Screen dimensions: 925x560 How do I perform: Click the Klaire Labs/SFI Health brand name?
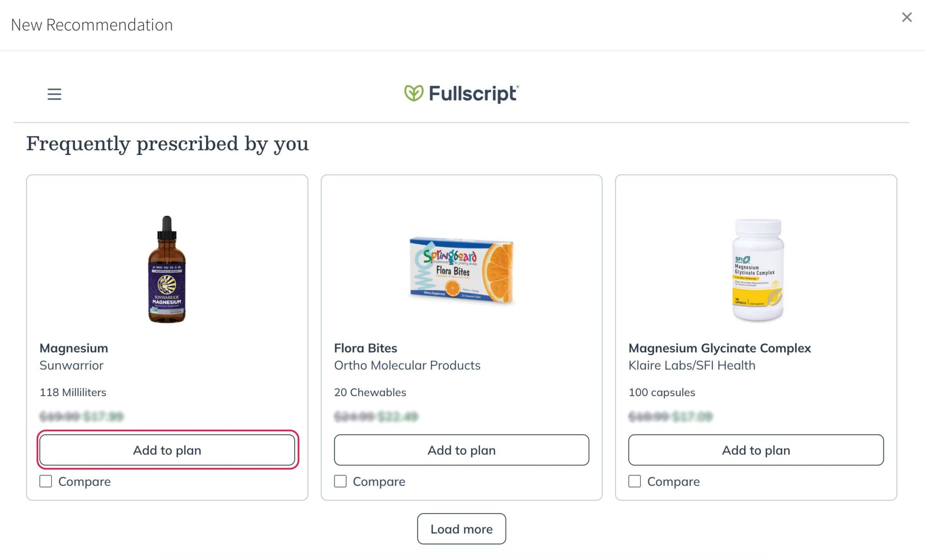tap(691, 365)
